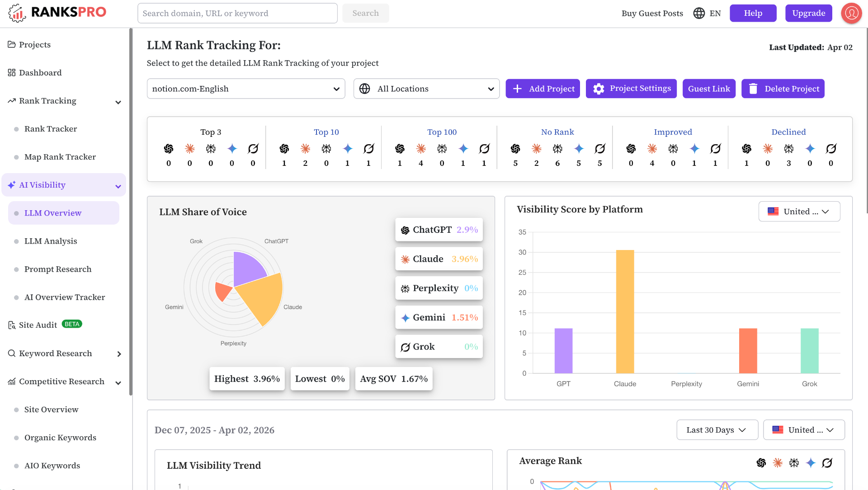Click the ChatGPT icon under Declined
The width and height of the screenshot is (868, 490).
pos(746,149)
